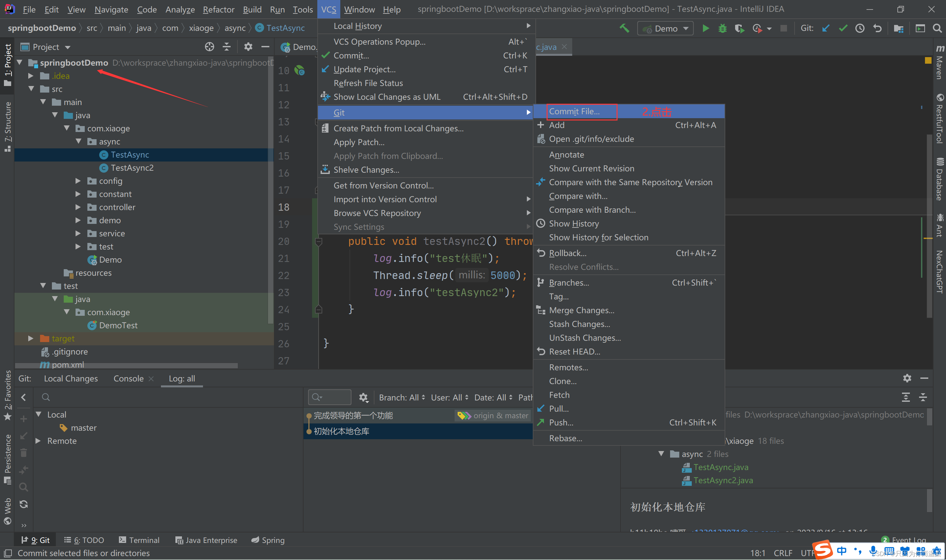The image size is (946, 560).
Task: Collapse the Local branches node
Action: pos(38,414)
